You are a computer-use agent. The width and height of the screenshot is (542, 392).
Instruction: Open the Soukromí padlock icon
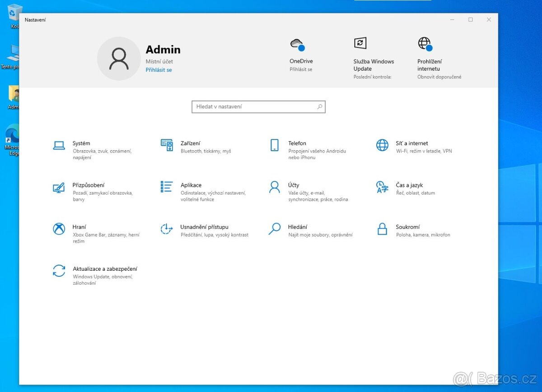382,229
